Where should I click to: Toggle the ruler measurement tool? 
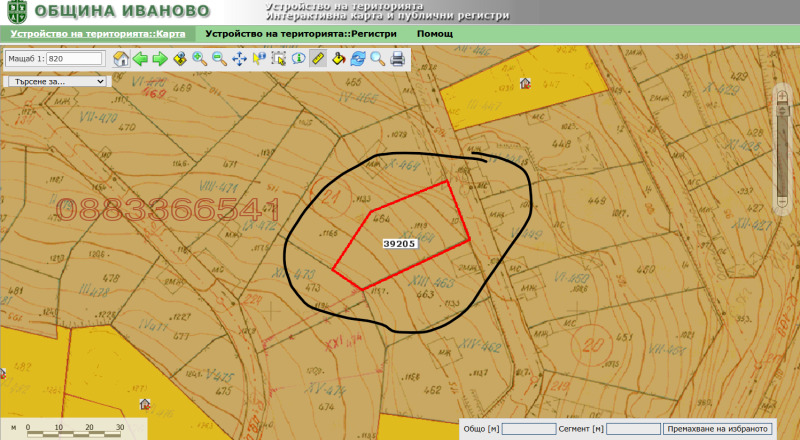318,59
